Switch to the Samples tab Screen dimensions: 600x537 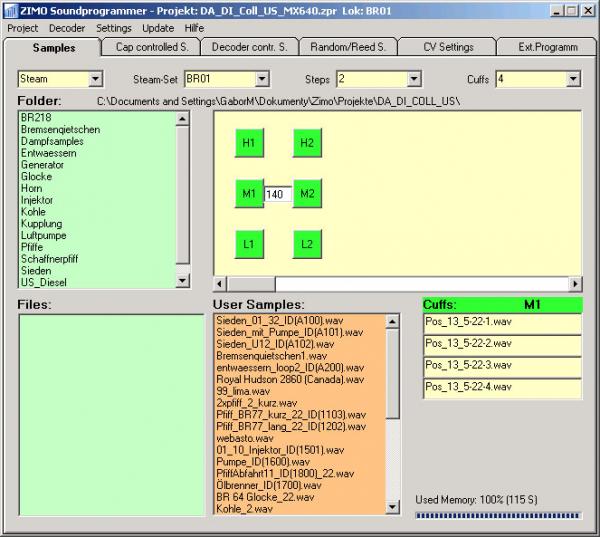(54, 48)
